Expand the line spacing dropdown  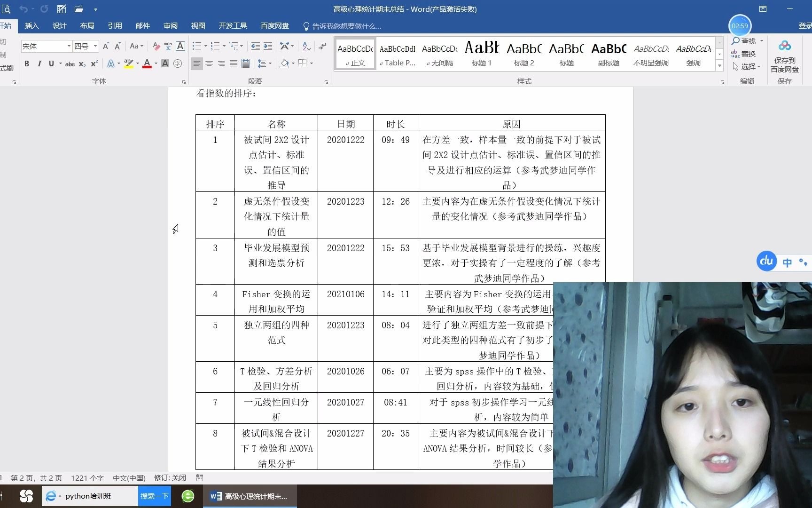click(270, 63)
